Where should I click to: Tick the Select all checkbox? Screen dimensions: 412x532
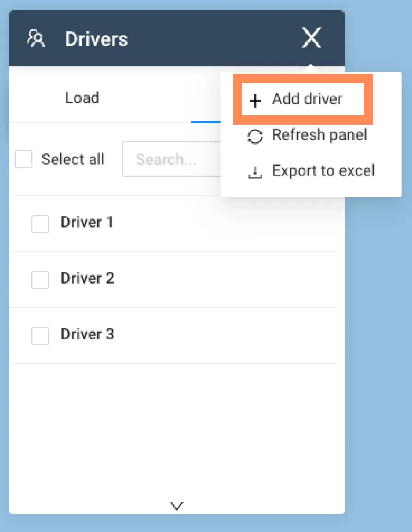click(x=24, y=159)
